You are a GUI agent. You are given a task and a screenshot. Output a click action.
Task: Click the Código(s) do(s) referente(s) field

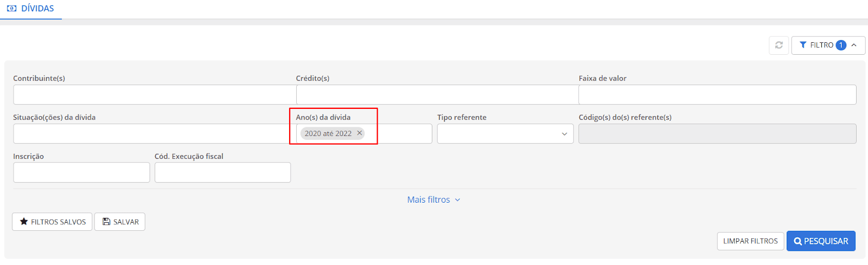(717, 134)
